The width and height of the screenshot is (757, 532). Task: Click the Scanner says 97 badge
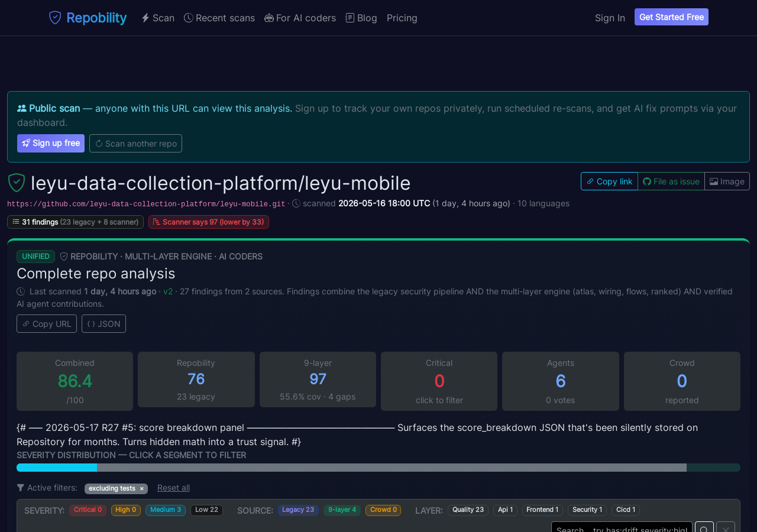[x=209, y=222]
